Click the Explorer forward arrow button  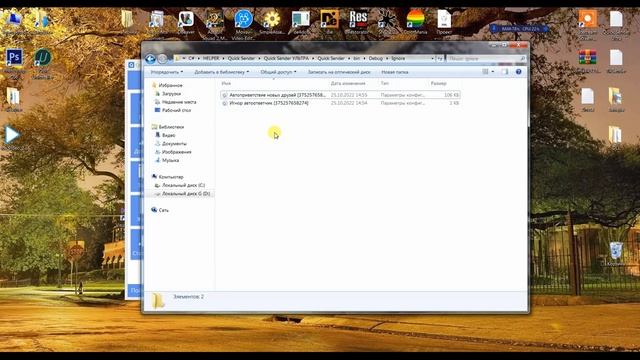pyautogui.click(x=162, y=59)
